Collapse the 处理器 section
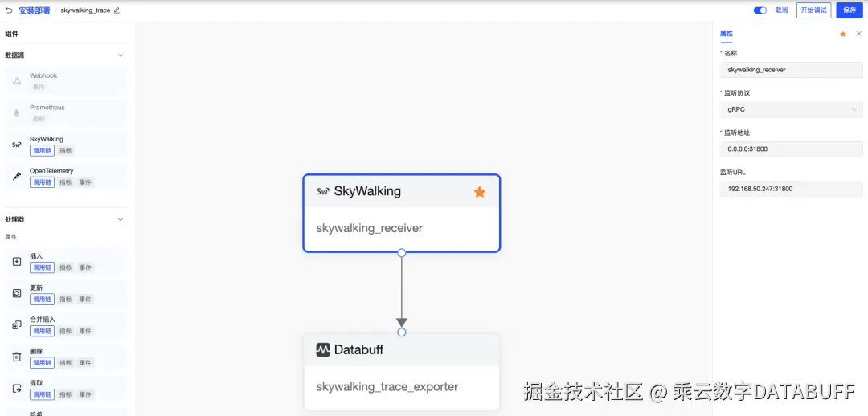 (121, 219)
